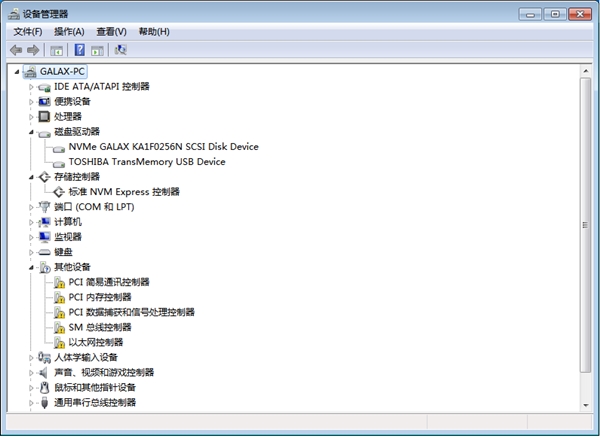The height and width of the screenshot is (438, 600).
Task: Click warning icon beside SM 总线控制器
Action: pyautogui.click(x=59, y=327)
